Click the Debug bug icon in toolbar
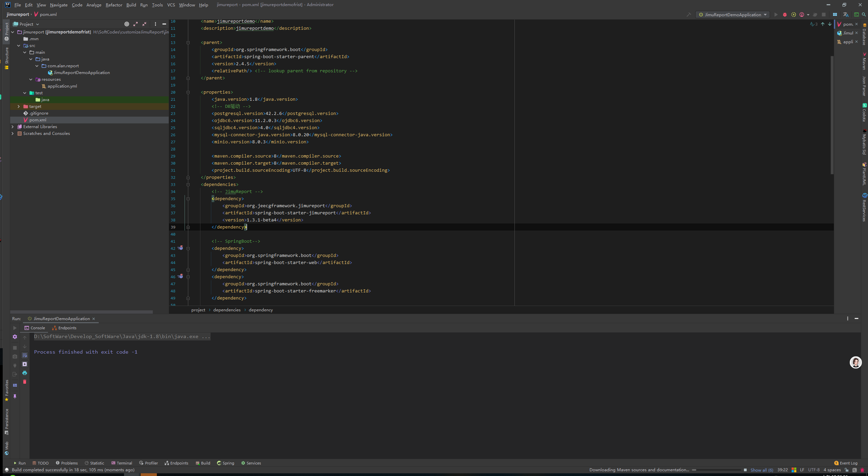868x476 pixels. coord(785,15)
